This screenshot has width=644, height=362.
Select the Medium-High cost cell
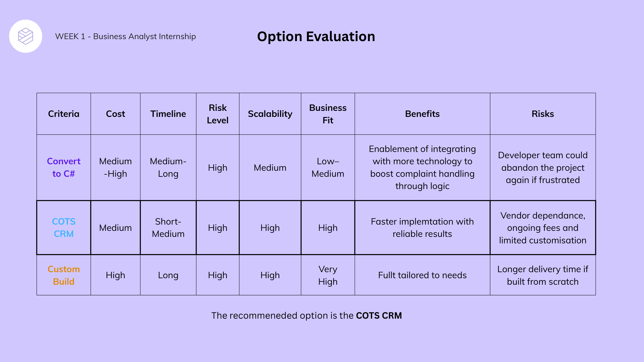point(115,167)
